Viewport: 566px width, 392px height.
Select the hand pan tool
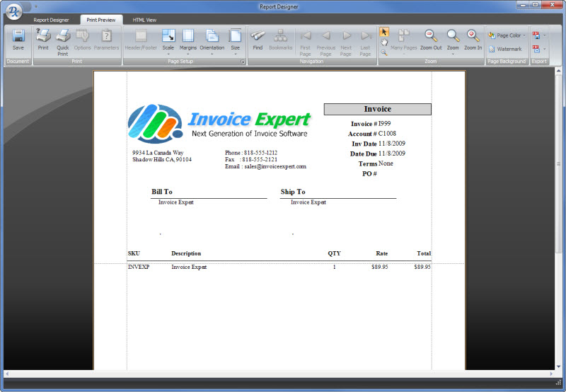click(x=383, y=42)
